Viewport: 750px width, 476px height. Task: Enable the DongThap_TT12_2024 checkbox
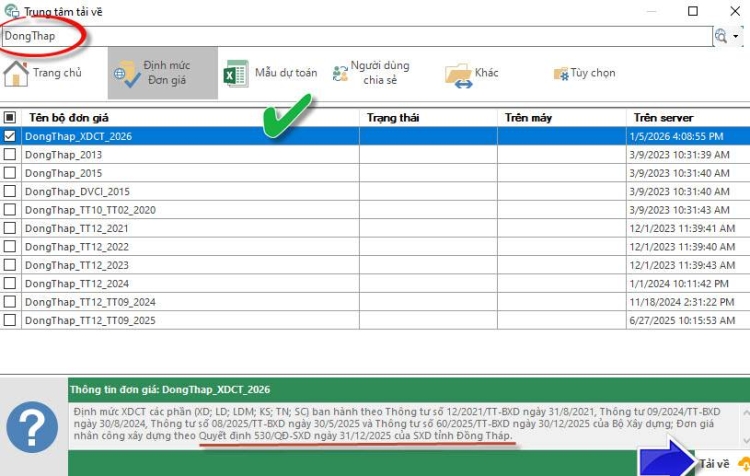[10, 283]
